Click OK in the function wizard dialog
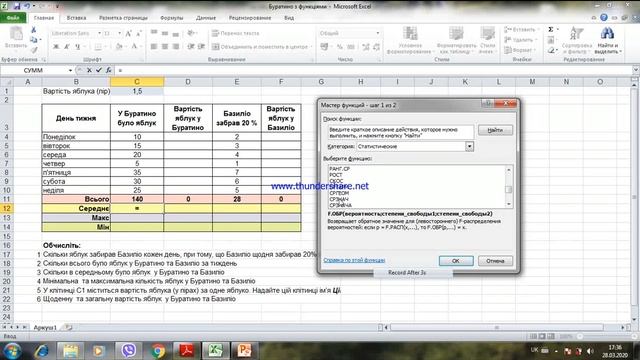Image resolution: width=640 pixels, height=360 pixels. [x=456, y=261]
